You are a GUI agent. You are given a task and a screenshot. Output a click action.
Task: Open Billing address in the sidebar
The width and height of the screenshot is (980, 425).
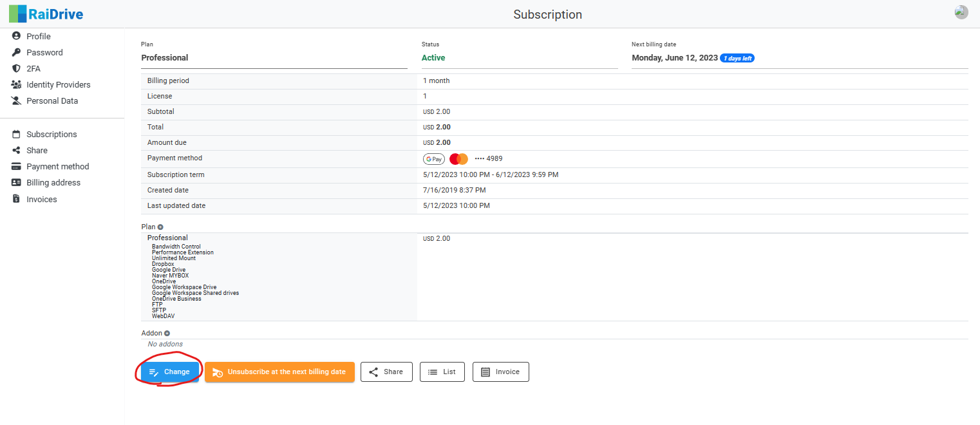tap(53, 182)
